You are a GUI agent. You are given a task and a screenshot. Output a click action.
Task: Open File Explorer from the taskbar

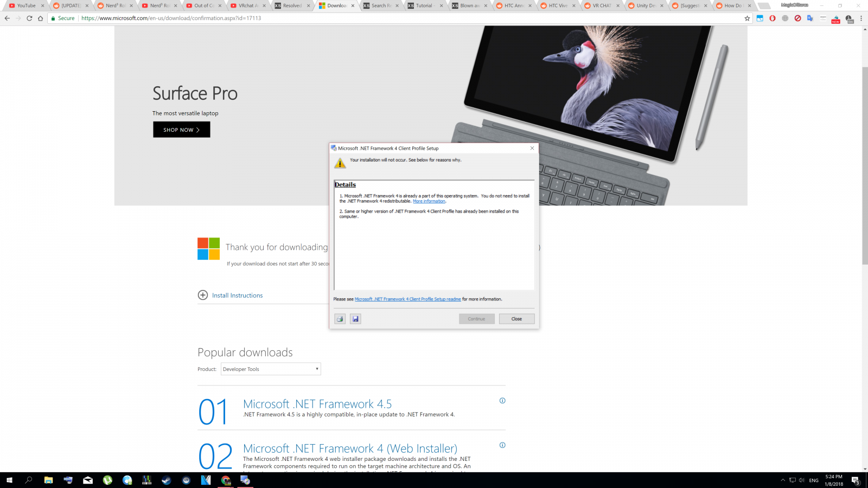(48, 480)
